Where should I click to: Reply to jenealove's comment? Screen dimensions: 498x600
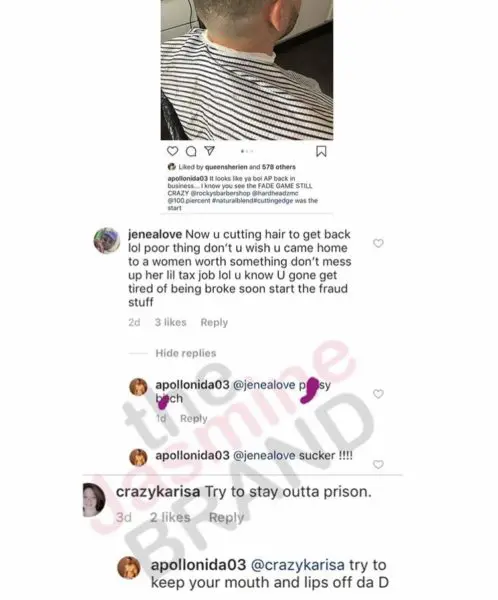click(x=214, y=322)
